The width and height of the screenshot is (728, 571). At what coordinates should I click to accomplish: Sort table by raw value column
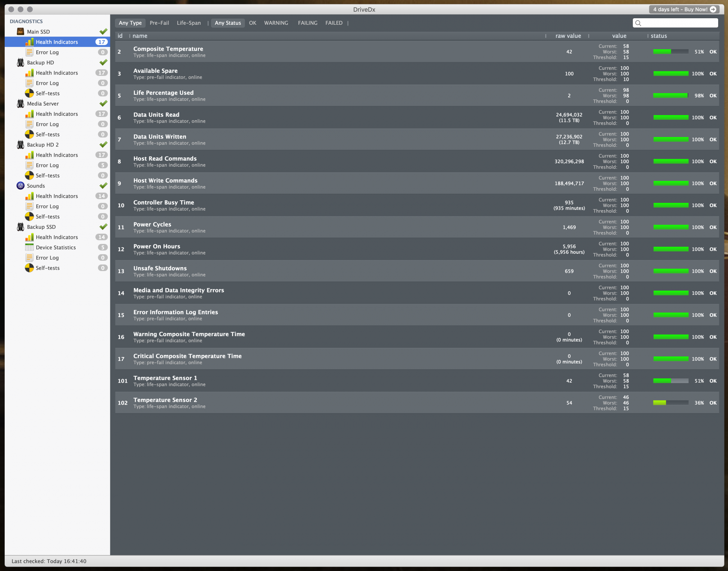pos(568,36)
